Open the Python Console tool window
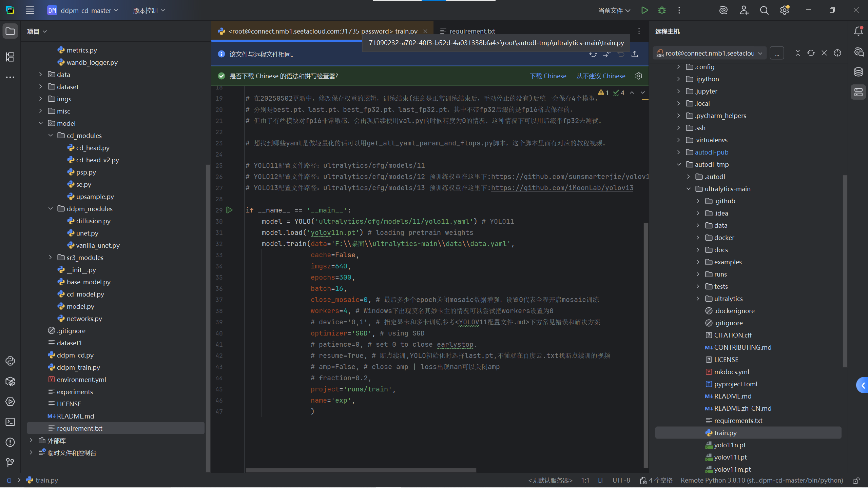868x488 pixels. click(10, 361)
